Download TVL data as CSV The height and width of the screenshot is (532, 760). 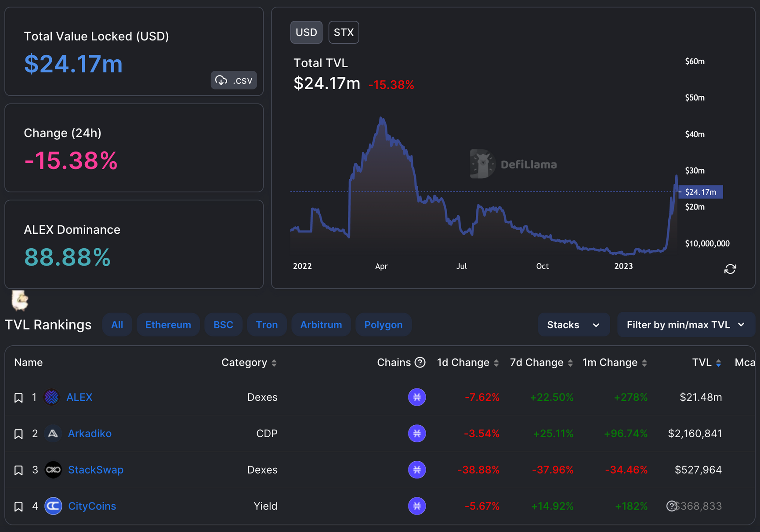click(x=233, y=80)
